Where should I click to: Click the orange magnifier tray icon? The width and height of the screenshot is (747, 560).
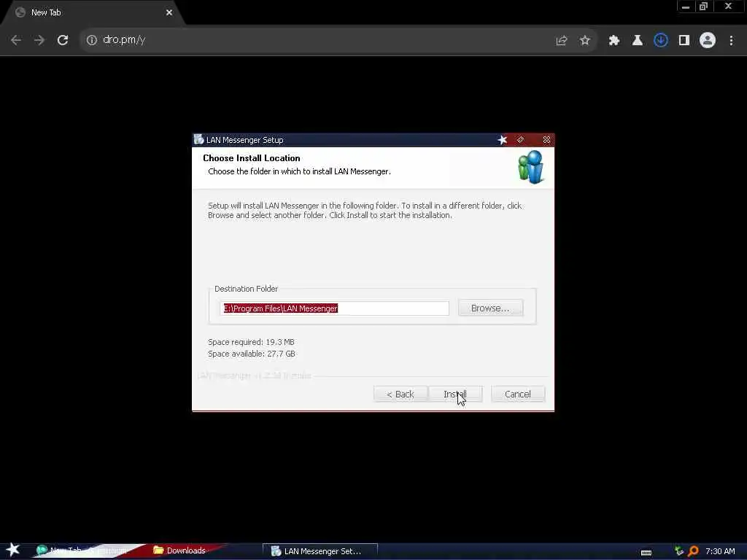point(694,551)
